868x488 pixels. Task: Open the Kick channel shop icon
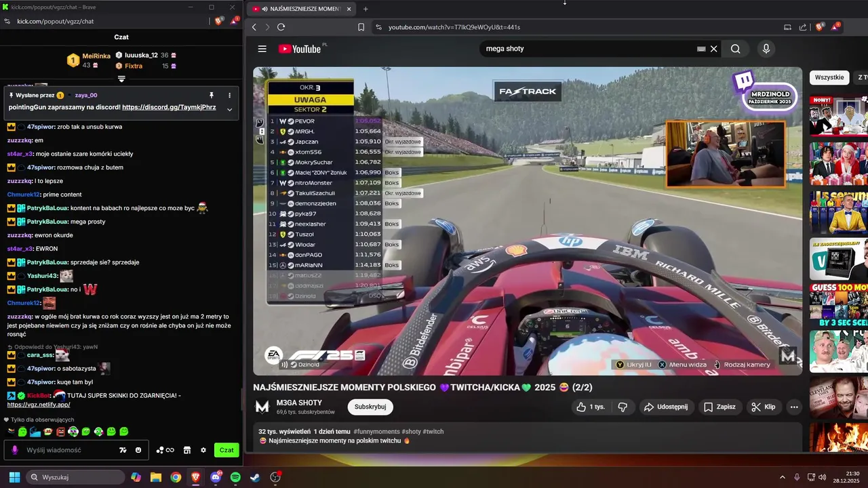[187, 450]
